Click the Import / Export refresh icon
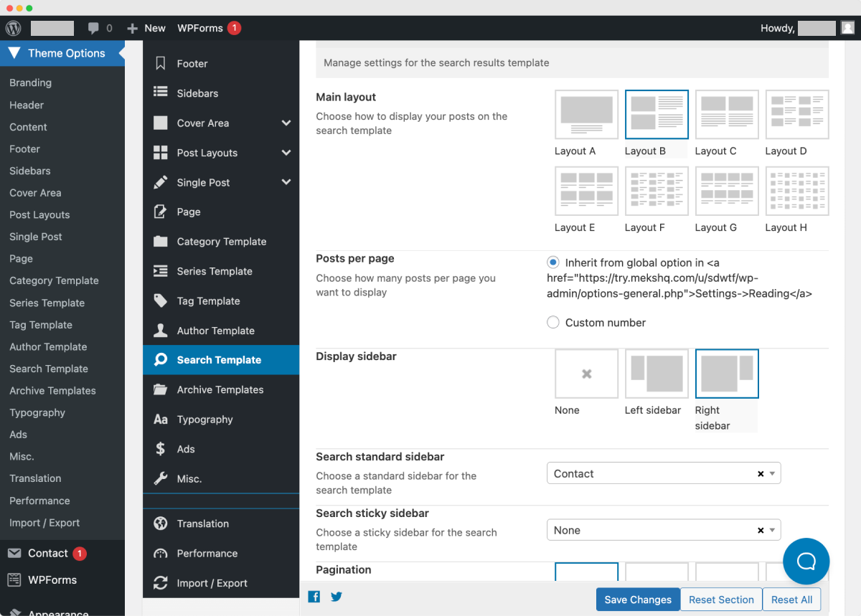The width and height of the screenshot is (861, 616). pyautogui.click(x=161, y=583)
